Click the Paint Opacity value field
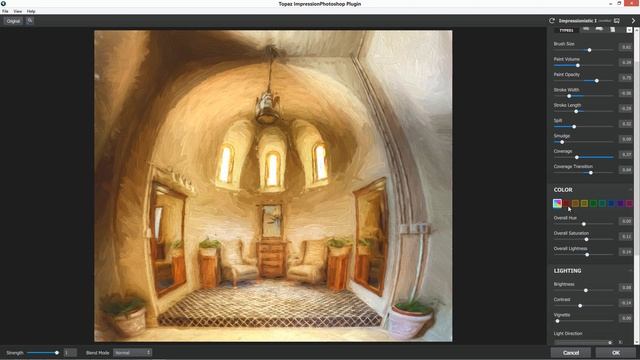 626,78
